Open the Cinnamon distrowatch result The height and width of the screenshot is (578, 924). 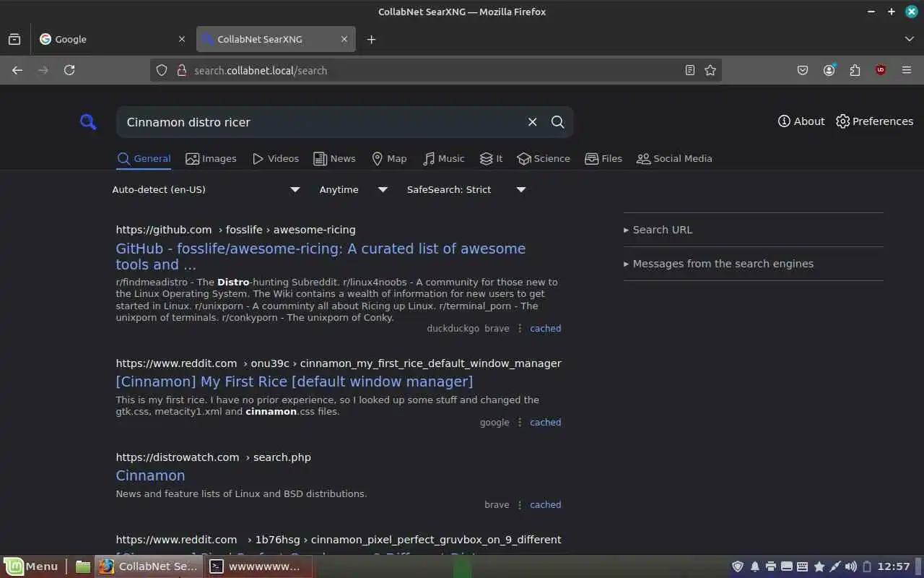(150, 475)
